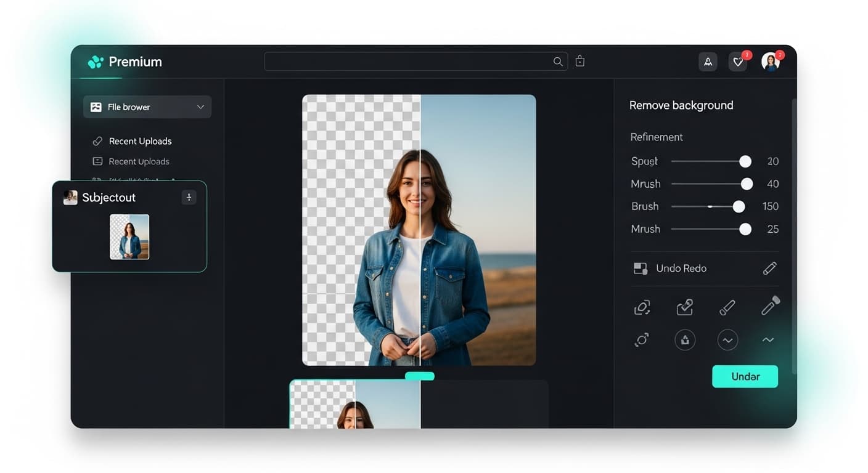Screen dimensions: 868x473
Task: Click the pencil edit icon beside Undo Redo
Action: [769, 268]
